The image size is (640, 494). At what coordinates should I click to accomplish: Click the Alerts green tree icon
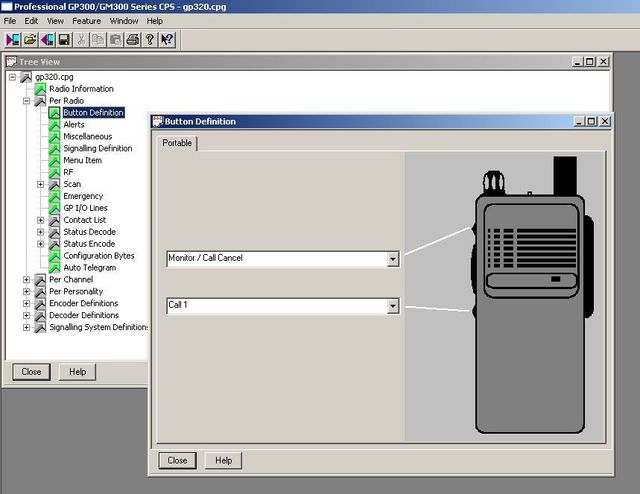pyautogui.click(x=54, y=125)
